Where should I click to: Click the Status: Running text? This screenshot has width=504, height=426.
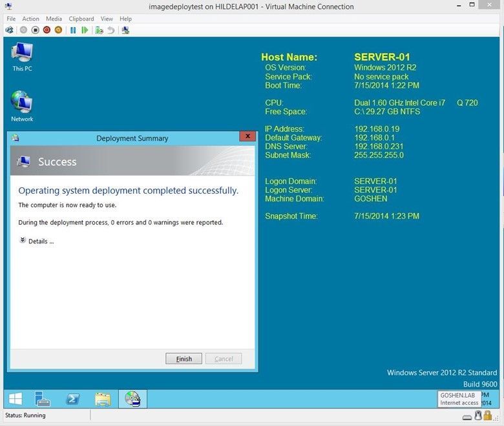coord(25,415)
